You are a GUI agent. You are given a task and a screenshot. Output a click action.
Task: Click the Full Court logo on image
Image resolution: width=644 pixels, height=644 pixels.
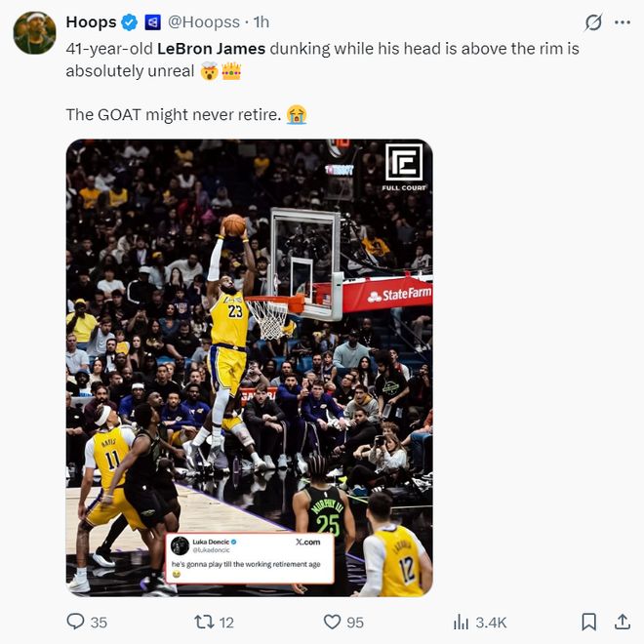coord(403,167)
